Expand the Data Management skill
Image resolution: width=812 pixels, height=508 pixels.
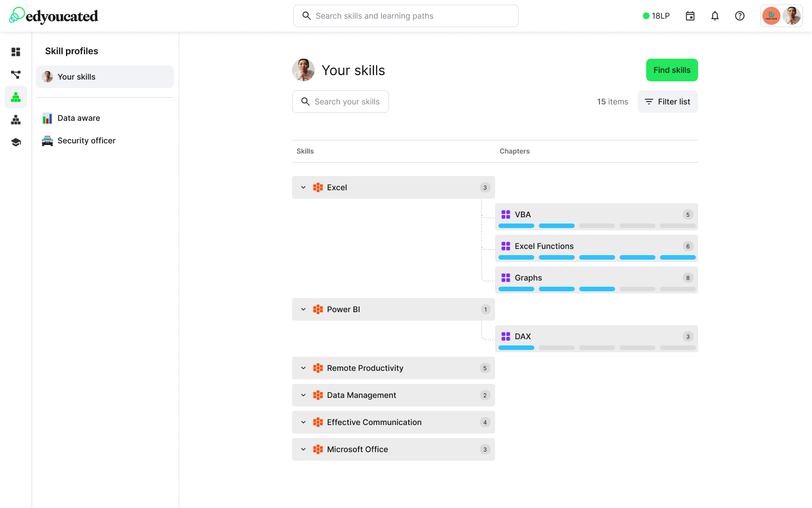click(303, 395)
